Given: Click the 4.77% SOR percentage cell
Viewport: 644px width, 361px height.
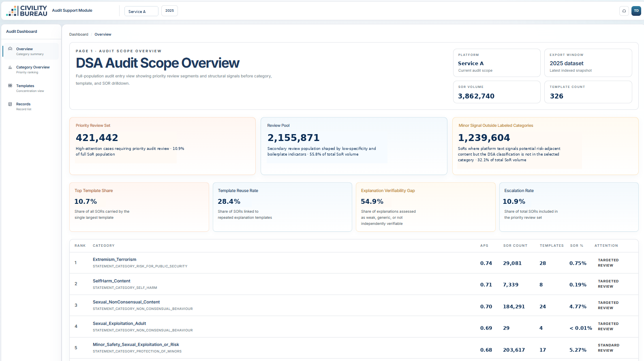Looking at the screenshot, I should pos(578,307).
